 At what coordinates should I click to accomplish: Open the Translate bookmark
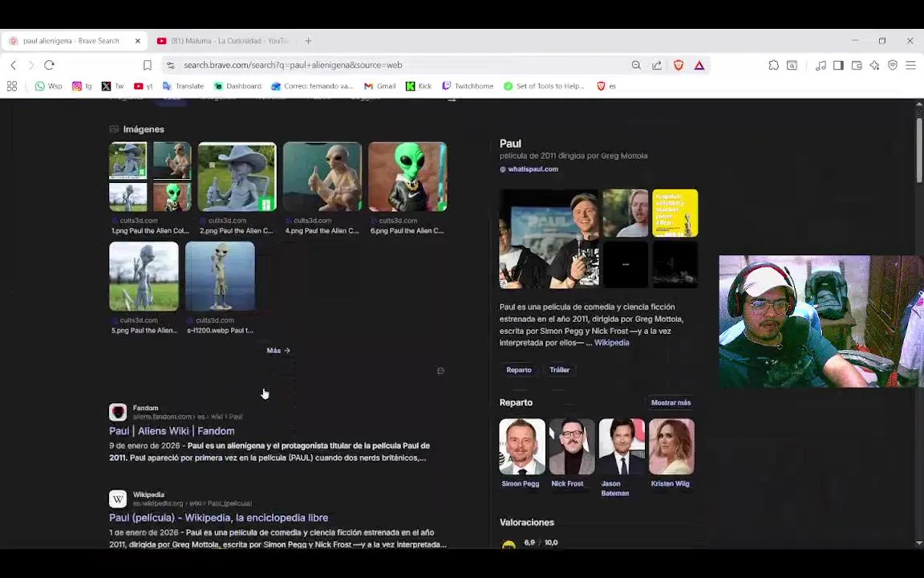[183, 86]
